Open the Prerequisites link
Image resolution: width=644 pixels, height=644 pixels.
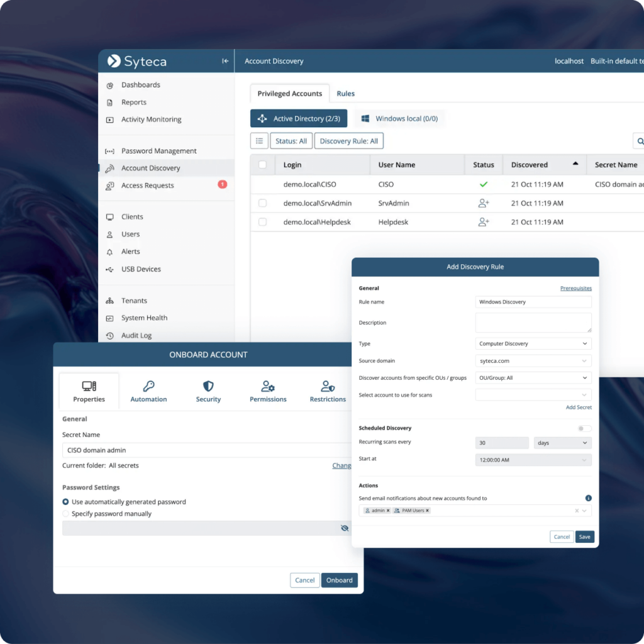pyautogui.click(x=576, y=287)
